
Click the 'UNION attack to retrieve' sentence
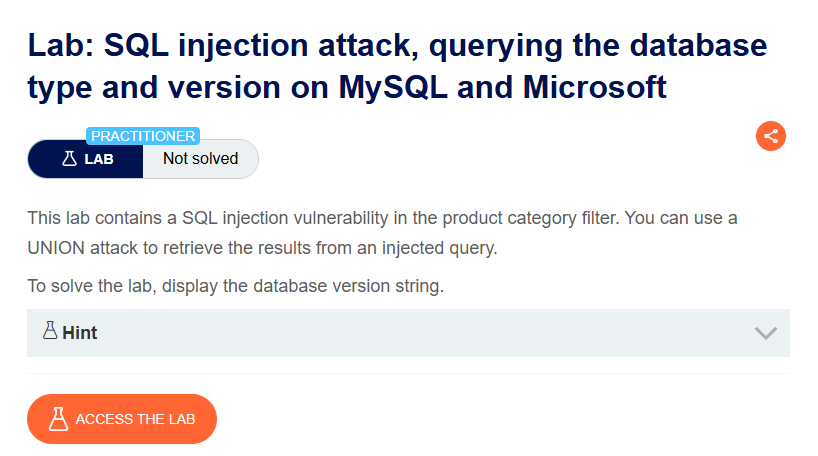[x=262, y=248]
